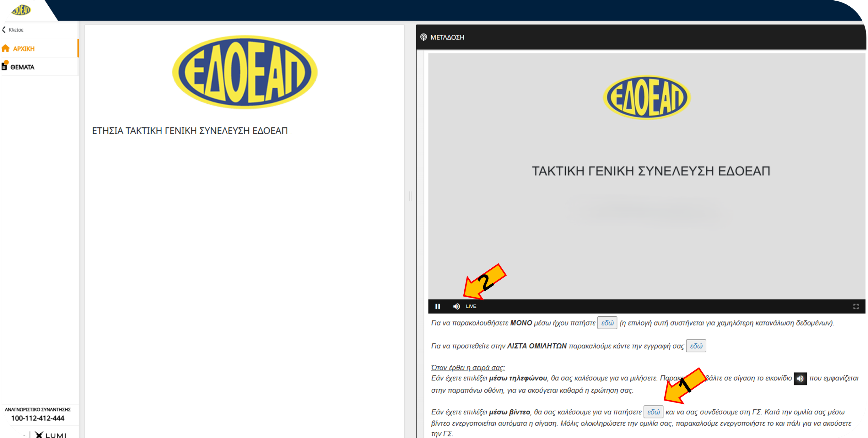The image size is (868, 438).
Task: Click the ΜΕΤΑΔΟΣΗ broadcast icon
Action: [423, 37]
